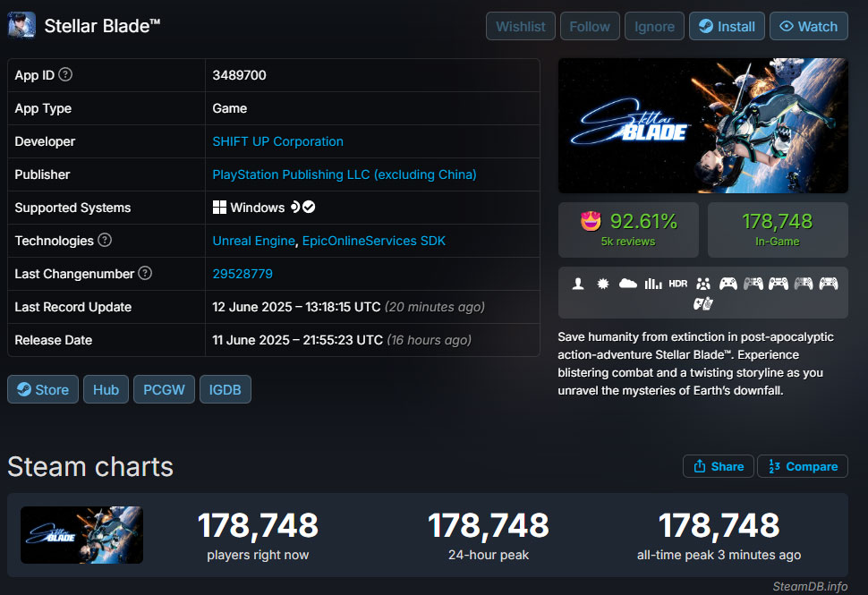Click the Stellar Blade banner image
The height and width of the screenshot is (595, 868).
[702, 126]
